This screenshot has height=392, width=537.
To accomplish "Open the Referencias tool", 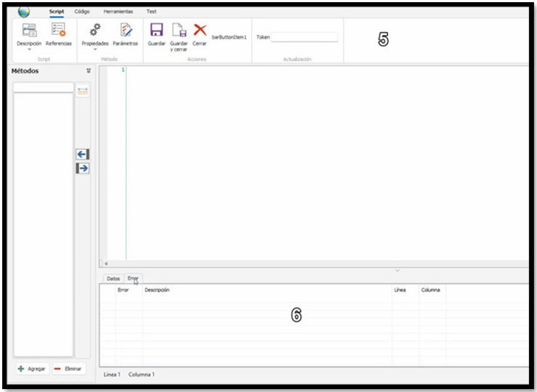I will coord(59,30).
